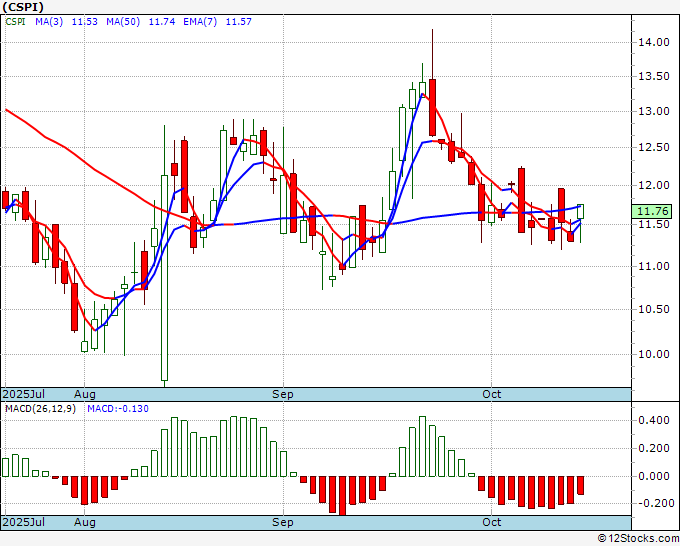Click the MA(3) legend label
The width and height of the screenshot is (680, 546).
(x=49, y=22)
